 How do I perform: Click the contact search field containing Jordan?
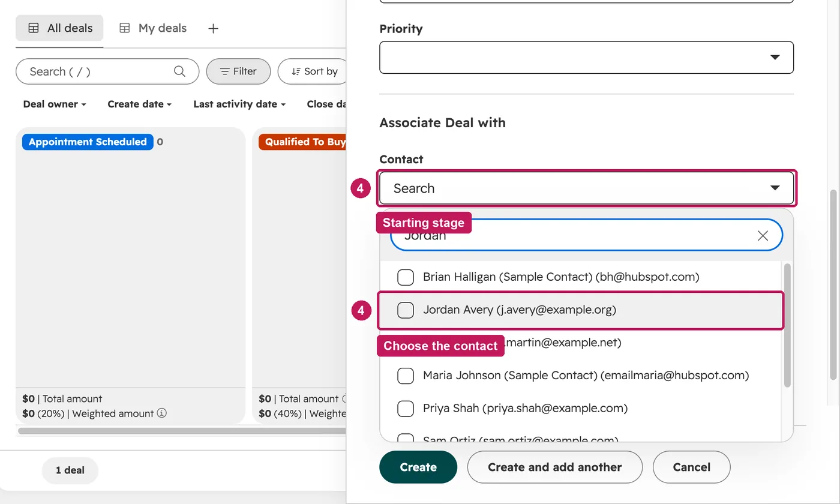click(586, 235)
